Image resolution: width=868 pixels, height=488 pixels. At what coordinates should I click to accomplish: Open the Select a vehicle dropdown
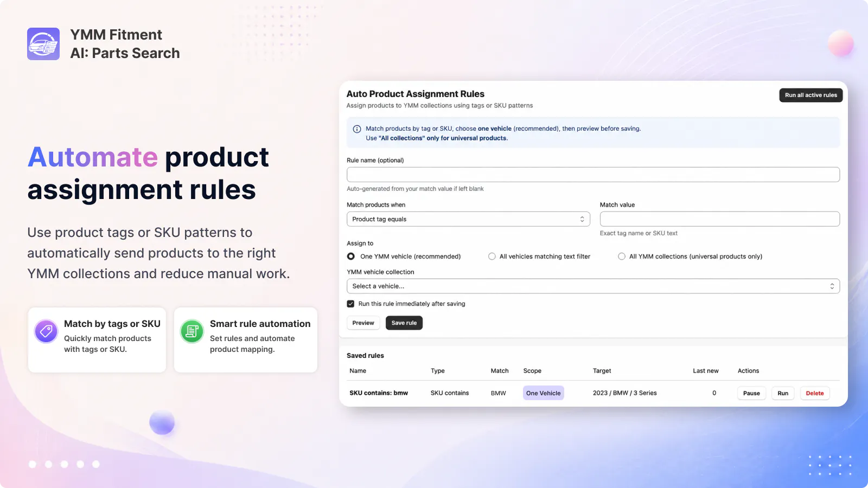[593, 286]
